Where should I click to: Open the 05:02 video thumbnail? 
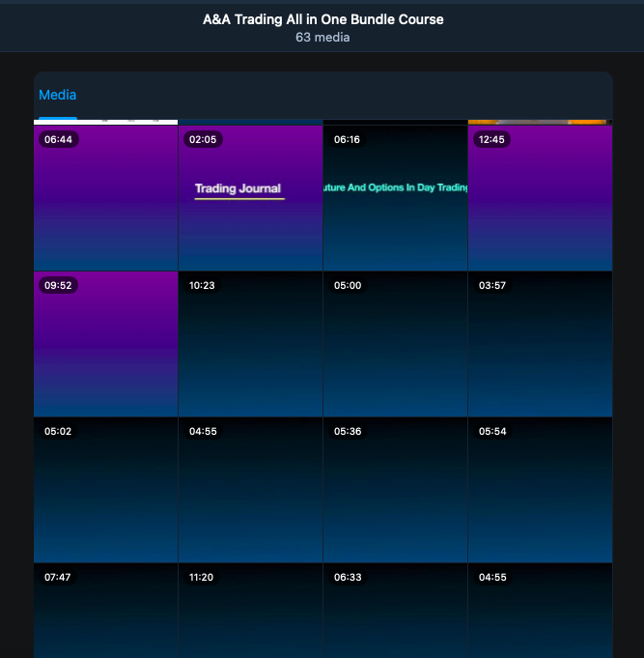(105, 490)
